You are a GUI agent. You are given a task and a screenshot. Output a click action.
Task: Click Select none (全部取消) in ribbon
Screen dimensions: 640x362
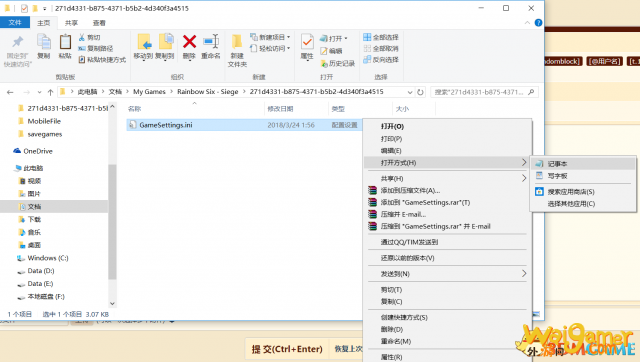381,49
